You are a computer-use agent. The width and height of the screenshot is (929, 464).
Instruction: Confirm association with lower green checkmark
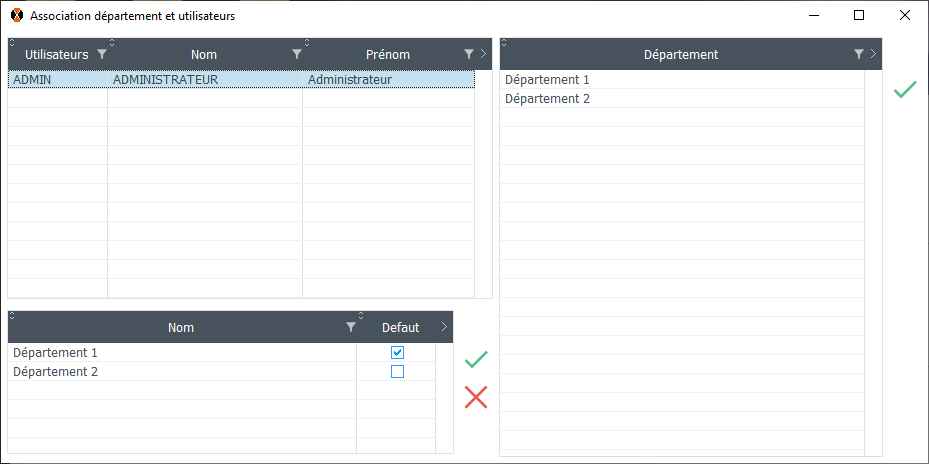476,359
